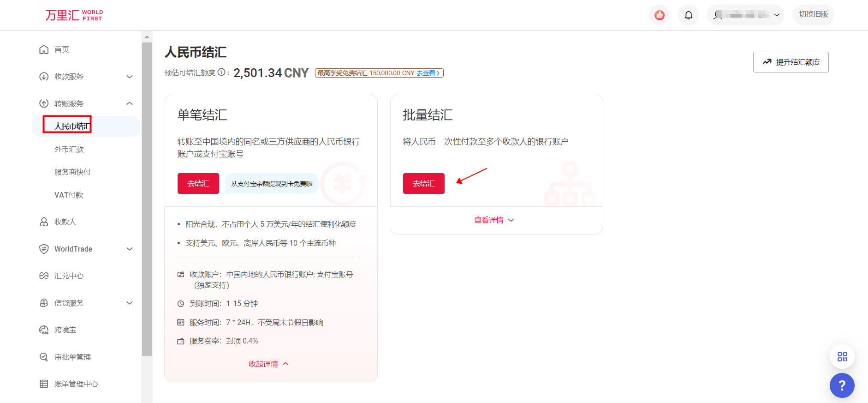
Task: Open VAT付款 from the sidebar menu
Action: click(69, 195)
